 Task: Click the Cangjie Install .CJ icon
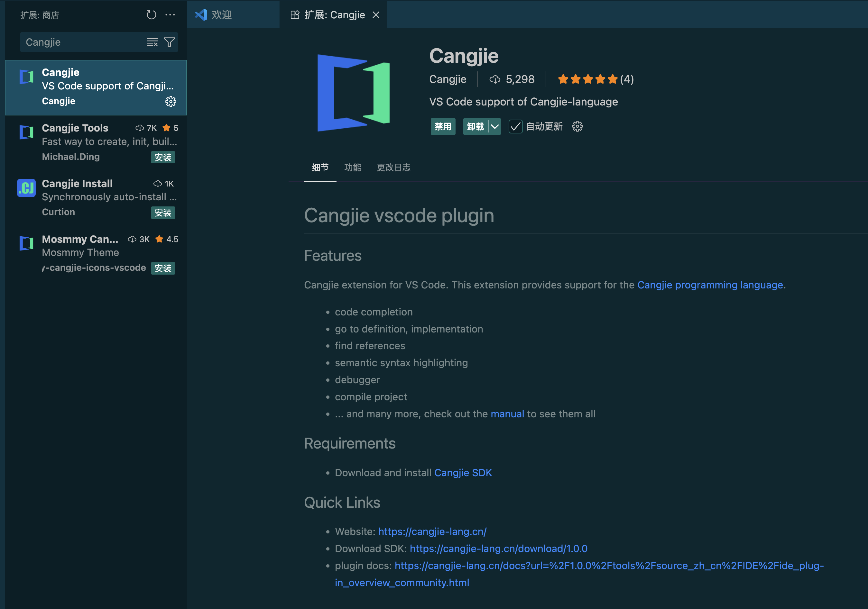26,188
